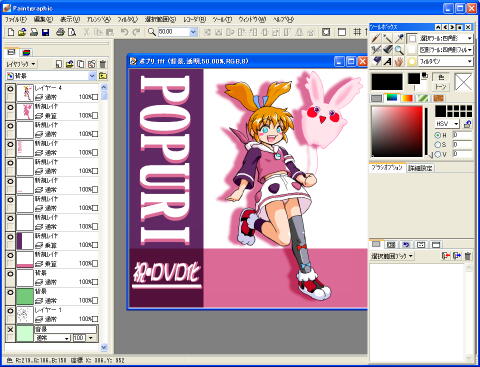The height and width of the screenshot is (367, 480).
Task: Open the 選択範囲フック dropdown
Action: coord(392,256)
